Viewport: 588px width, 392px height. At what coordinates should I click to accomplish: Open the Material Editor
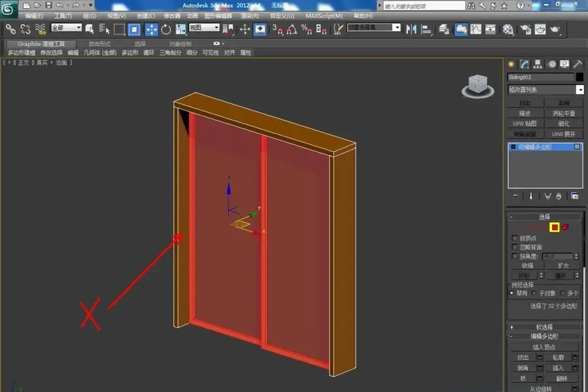[508, 29]
